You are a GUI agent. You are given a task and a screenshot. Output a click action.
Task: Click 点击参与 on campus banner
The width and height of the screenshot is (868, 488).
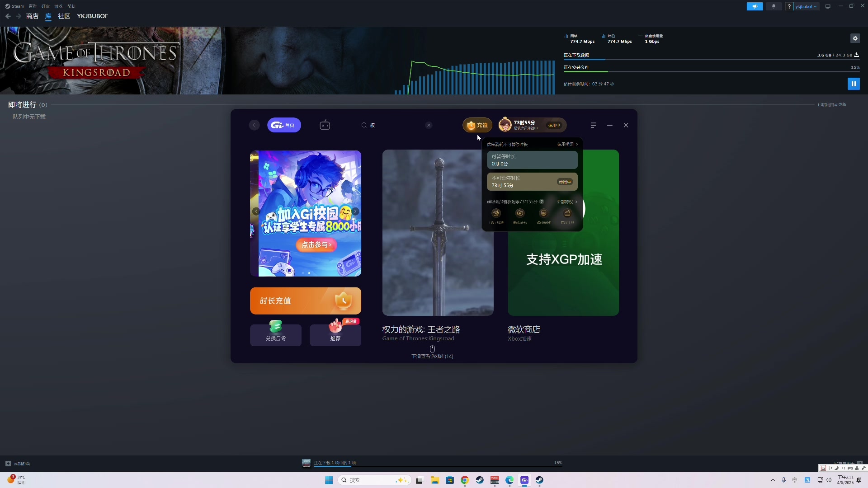[x=316, y=244]
